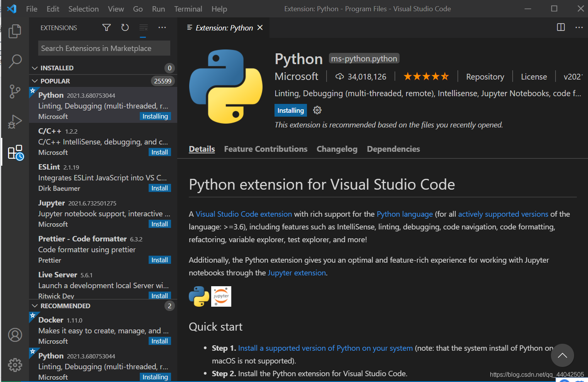The image size is (588, 382).
Task: Select Python in the Popular list
Action: (x=103, y=105)
